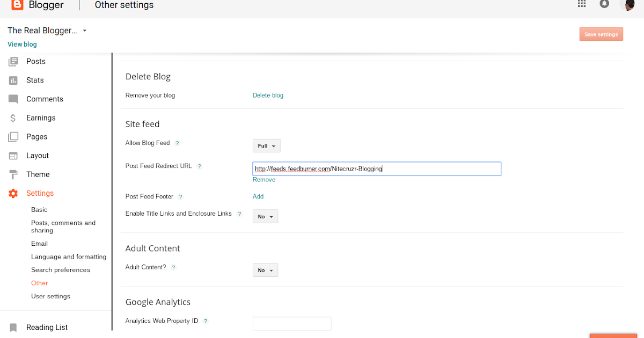Open the Allow Blog Feed dropdown
The height and width of the screenshot is (338, 644).
pos(266,145)
